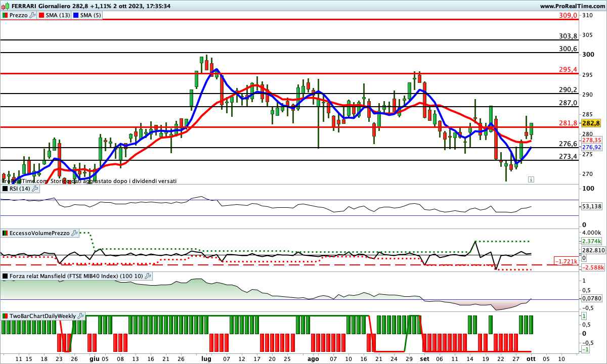This screenshot has height=364, width=607.
Task: Click the info icon on price chart
Action: tap(531, 179)
